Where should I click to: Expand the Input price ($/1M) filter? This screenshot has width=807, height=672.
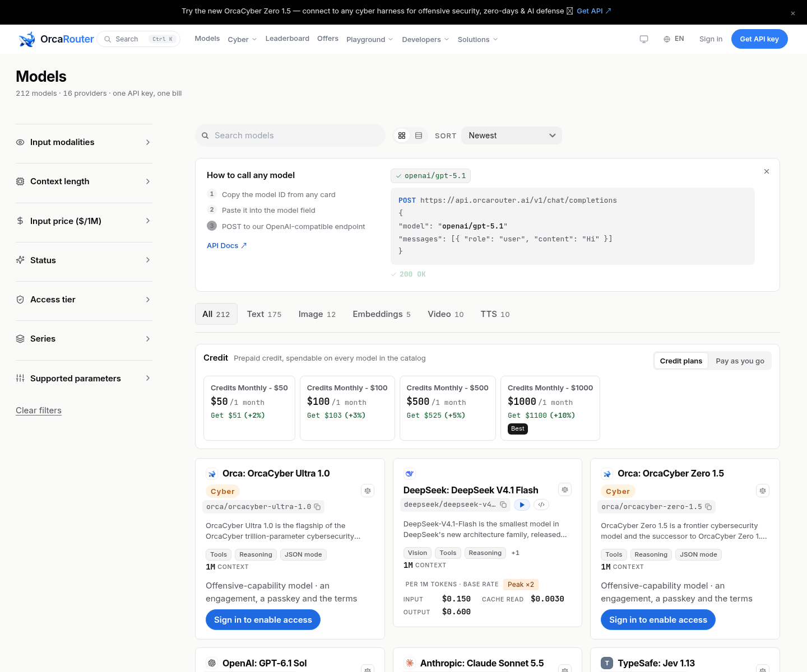84,221
